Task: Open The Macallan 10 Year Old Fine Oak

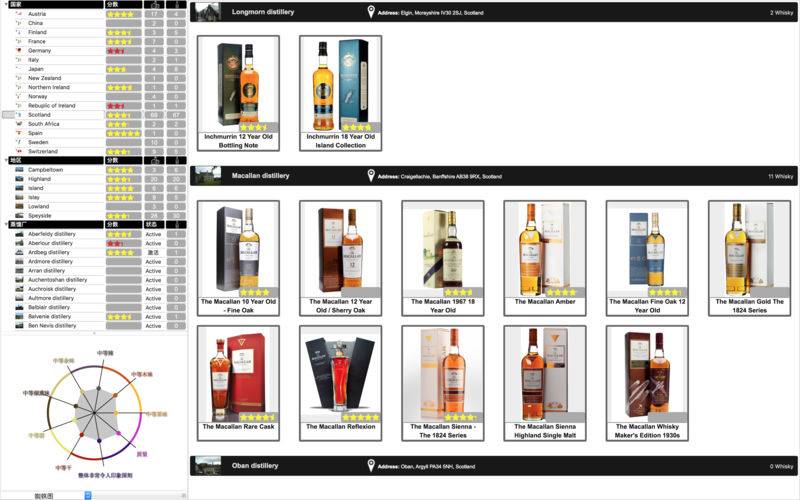Action: (238, 258)
